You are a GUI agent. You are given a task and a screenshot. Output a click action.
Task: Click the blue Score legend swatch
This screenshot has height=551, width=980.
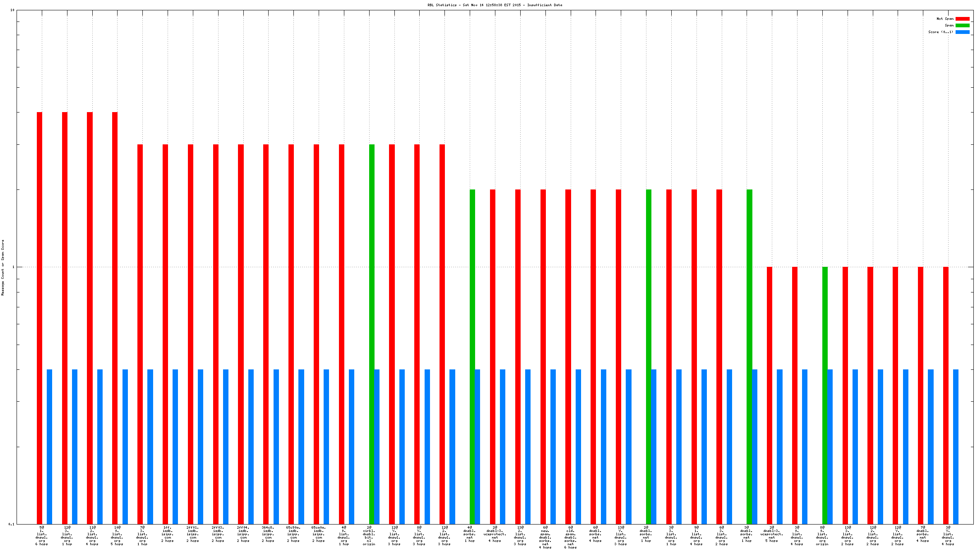point(962,32)
